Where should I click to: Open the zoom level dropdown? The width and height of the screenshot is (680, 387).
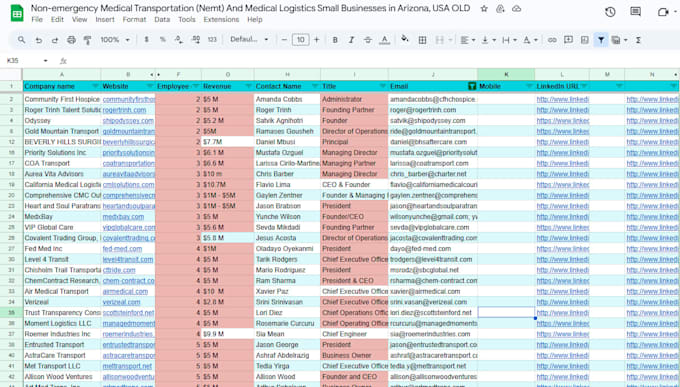tap(115, 40)
